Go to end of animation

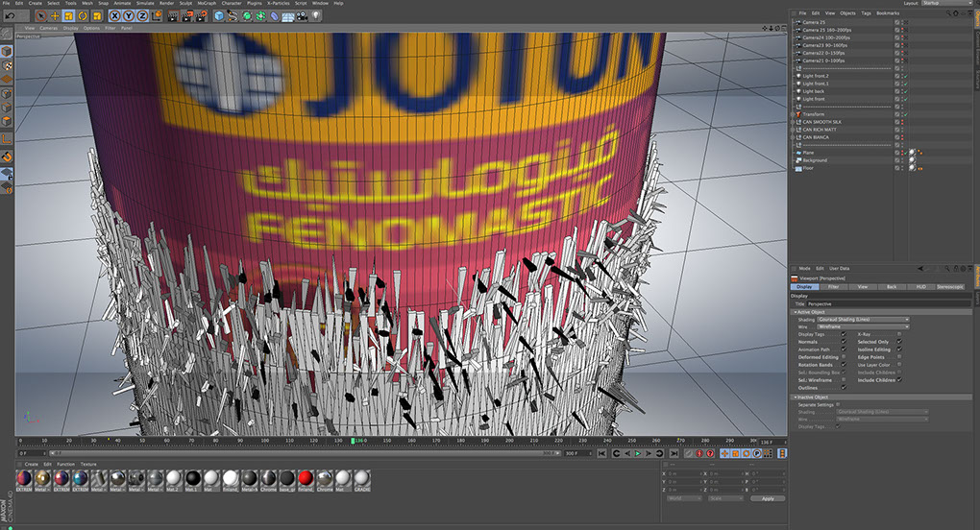pyautogui.click(x=674, y=453)
